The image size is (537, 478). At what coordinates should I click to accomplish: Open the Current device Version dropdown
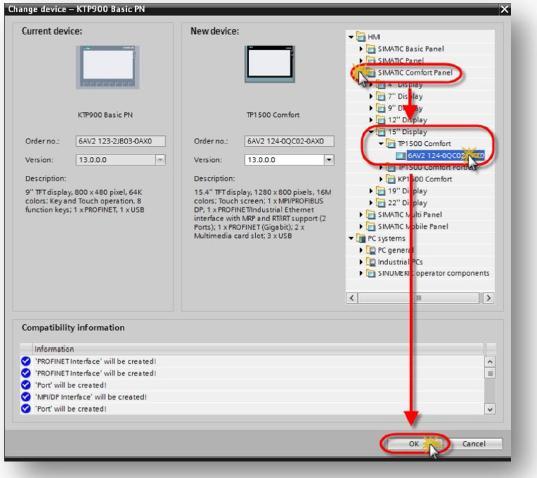tap(160, 160)
